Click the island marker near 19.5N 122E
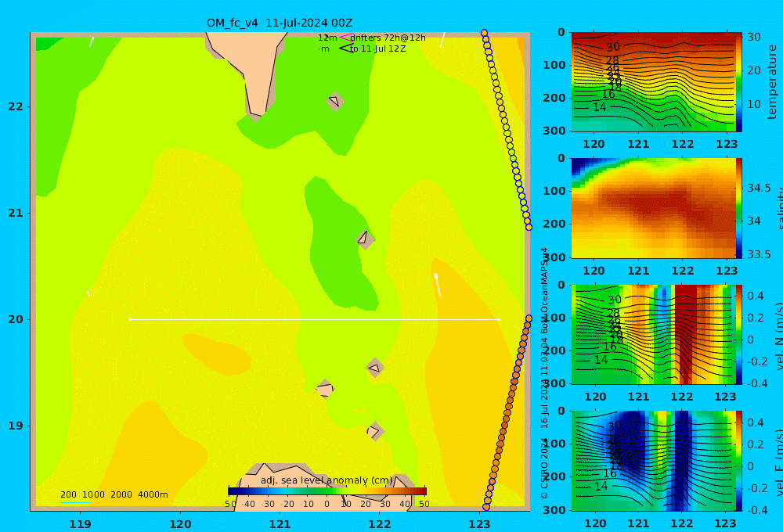 374,368
